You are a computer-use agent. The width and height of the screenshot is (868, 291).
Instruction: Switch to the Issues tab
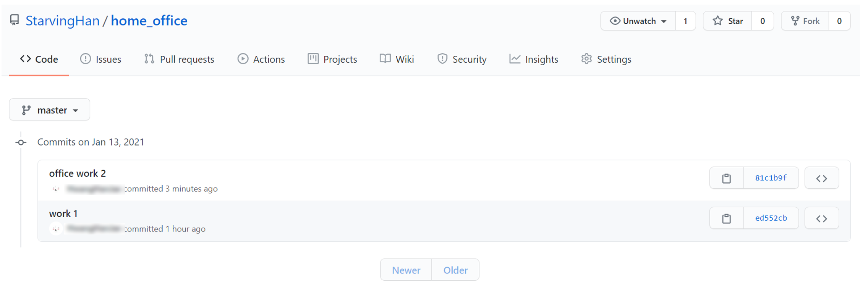(100, 59)
